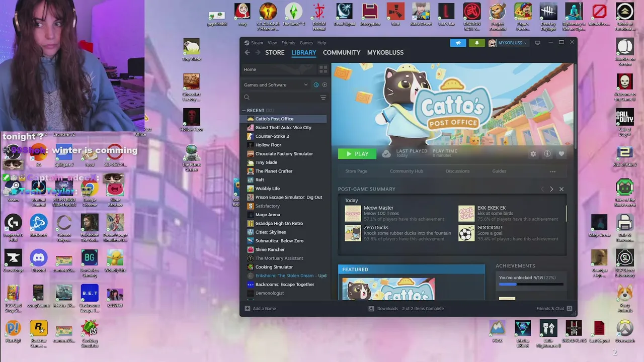Check cloud sync status icon beside Play
Screen dimensions: 644x362
[386, 154]
